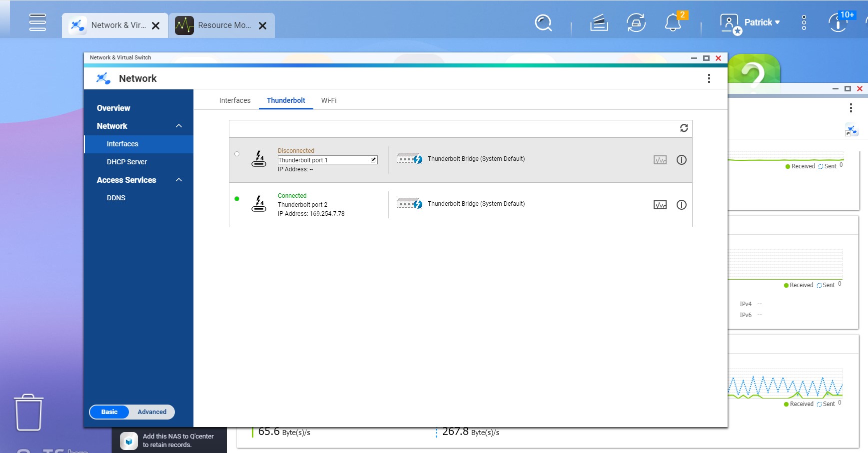The height and width of the screenshot is (453, 868).
Task: Maximize the Resource Monitor window
Action: click(848, 88)
